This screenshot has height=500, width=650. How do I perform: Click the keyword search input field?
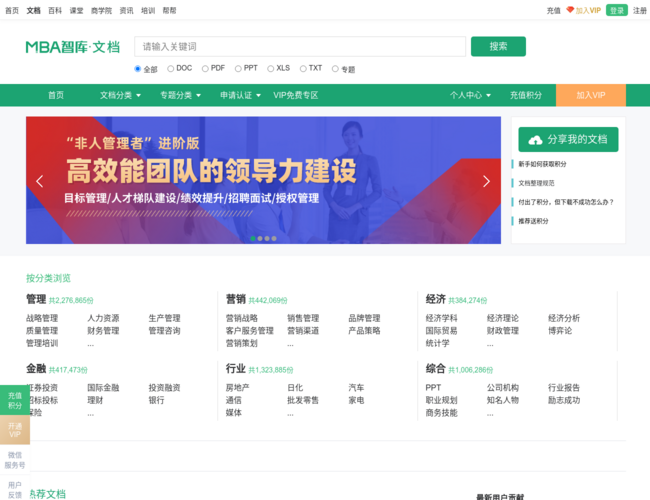coord(300,46)
